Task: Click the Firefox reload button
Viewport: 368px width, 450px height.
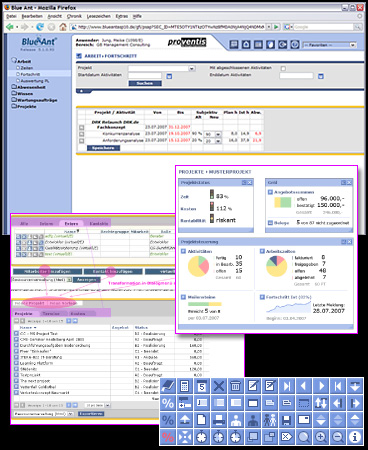Action: pos(40,27)
